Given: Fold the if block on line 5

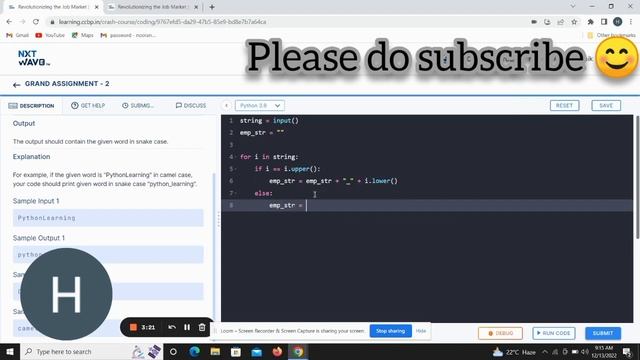Looking at the screenshot, I should click(x=235, y=169).
